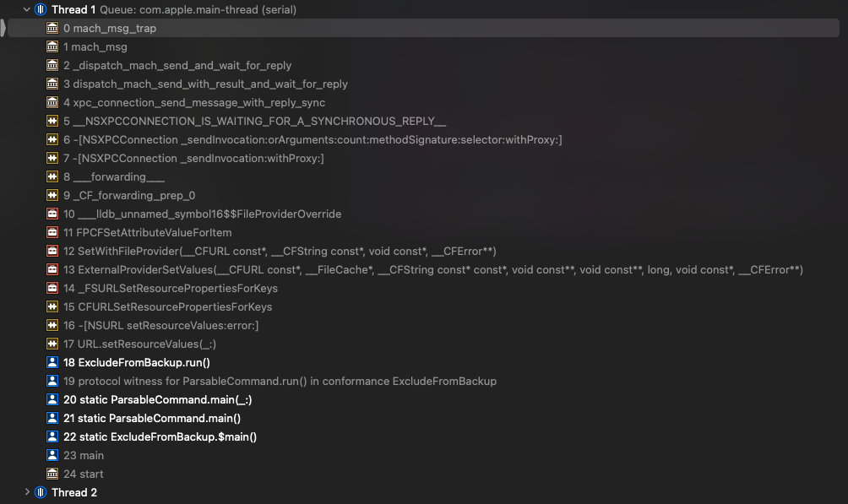This screenshot has width=848, height=504.
Task: Click the icon next to frame 24 start
Action: pyautogui.click(x=52, y=474)
